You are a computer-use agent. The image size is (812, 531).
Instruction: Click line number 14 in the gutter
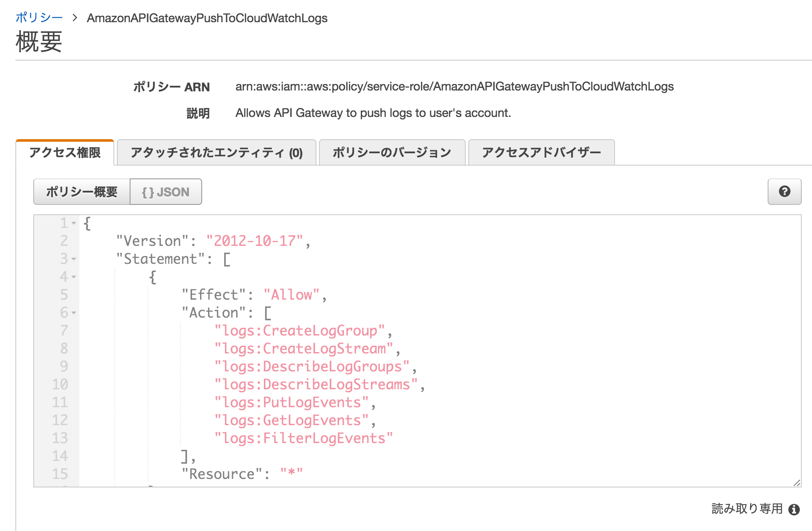pos(60,456)
